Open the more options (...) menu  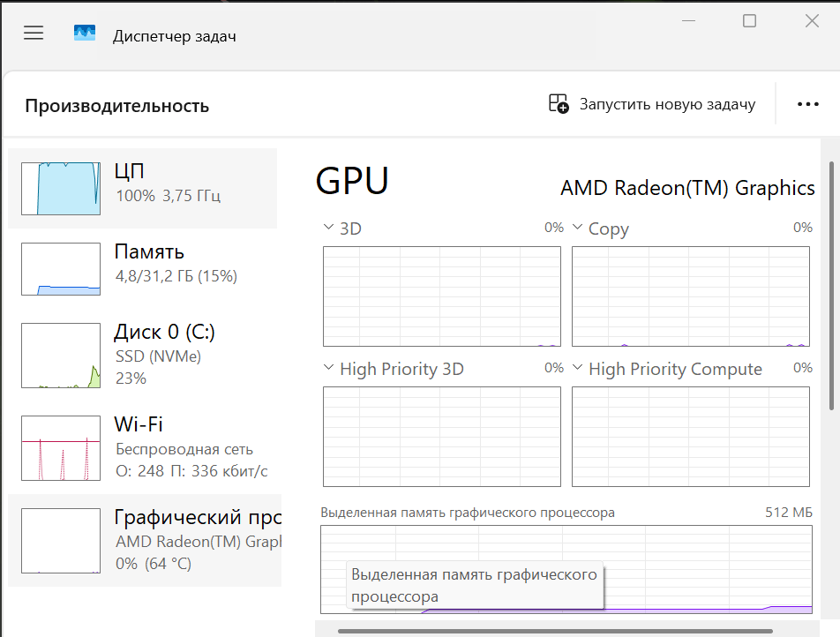807,103
